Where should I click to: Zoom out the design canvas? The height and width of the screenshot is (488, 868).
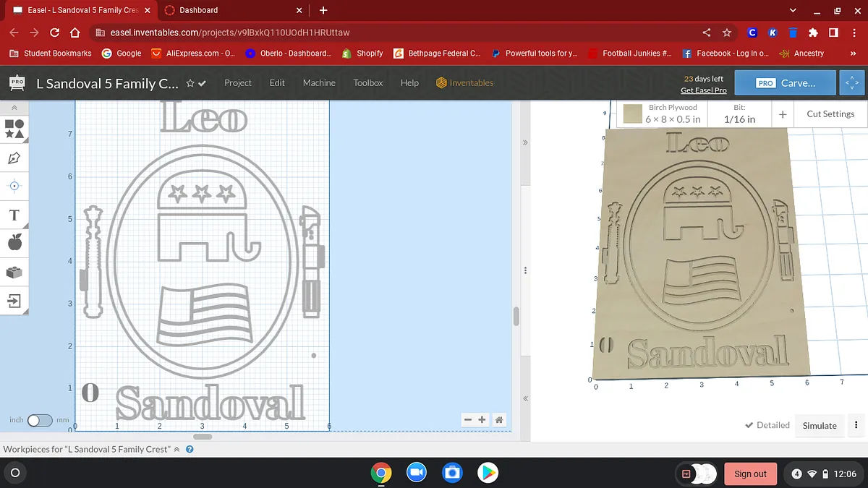tap(468, 419)
